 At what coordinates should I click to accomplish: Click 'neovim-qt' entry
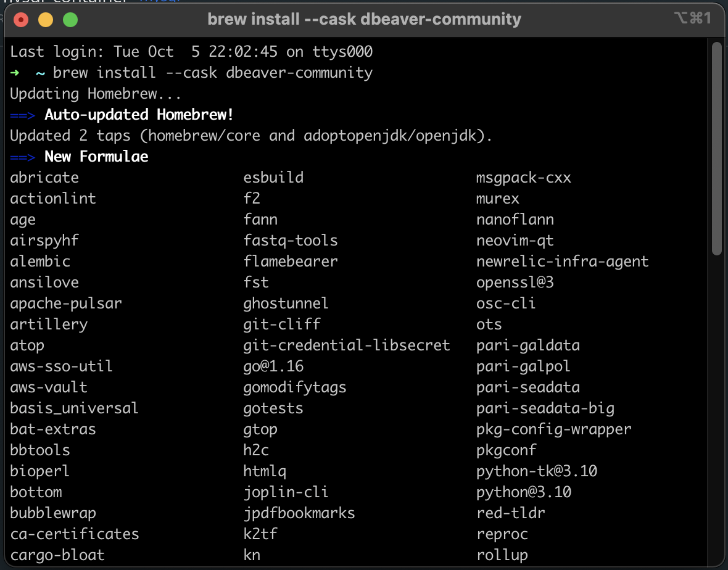tap(515, 241)
